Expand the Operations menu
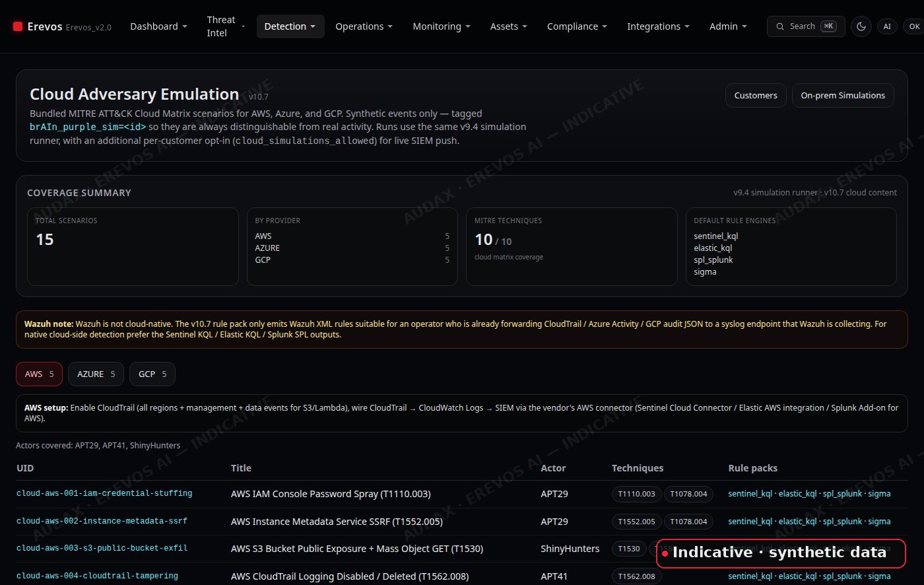 364,26
